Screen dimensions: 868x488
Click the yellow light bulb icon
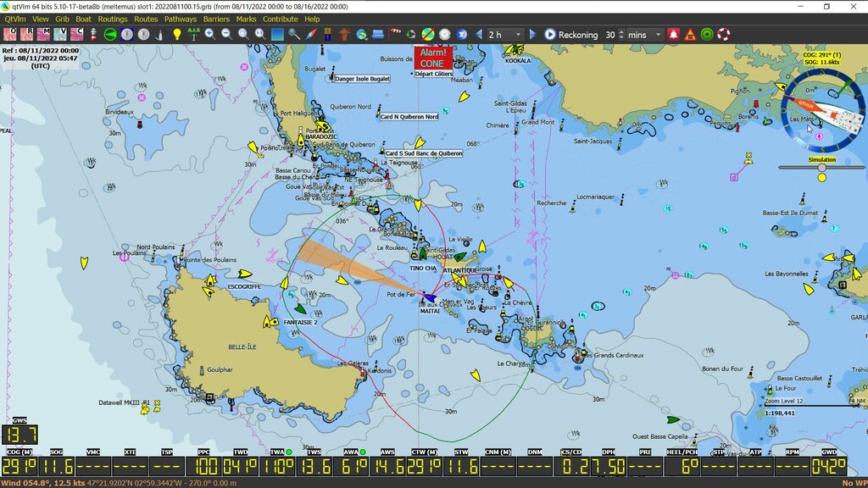176,34
